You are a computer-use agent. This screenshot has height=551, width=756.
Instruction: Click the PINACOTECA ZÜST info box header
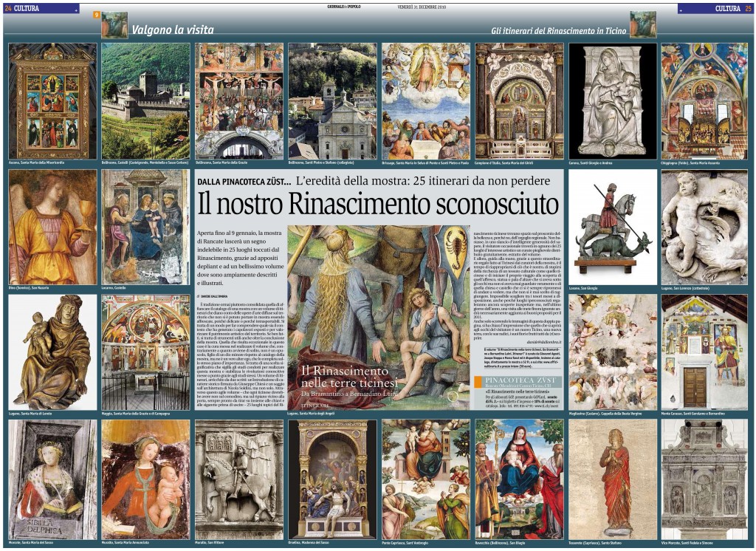518,383
